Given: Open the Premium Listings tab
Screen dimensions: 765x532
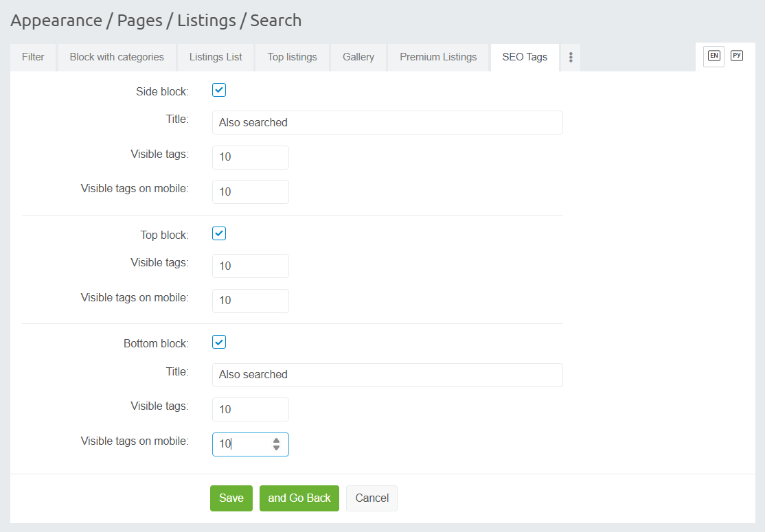Looking at the screenshot, I should click(438, 58).
